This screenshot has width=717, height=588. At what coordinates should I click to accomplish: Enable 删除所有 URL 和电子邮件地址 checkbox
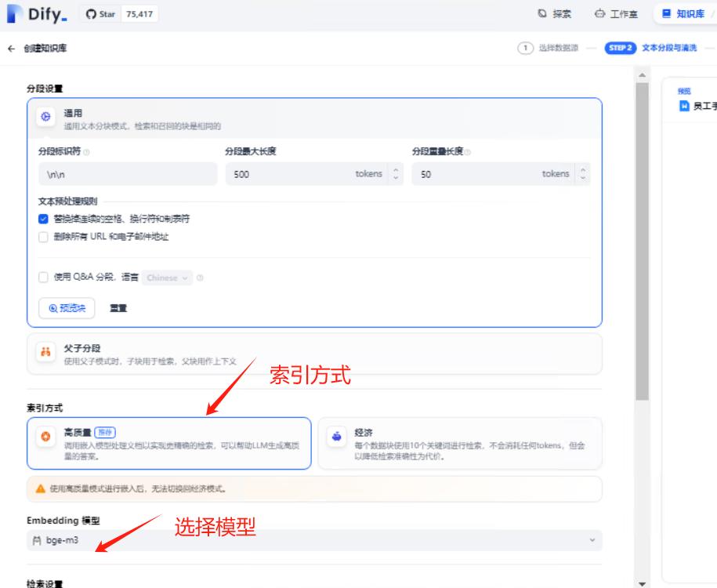(x=44, y=237)
